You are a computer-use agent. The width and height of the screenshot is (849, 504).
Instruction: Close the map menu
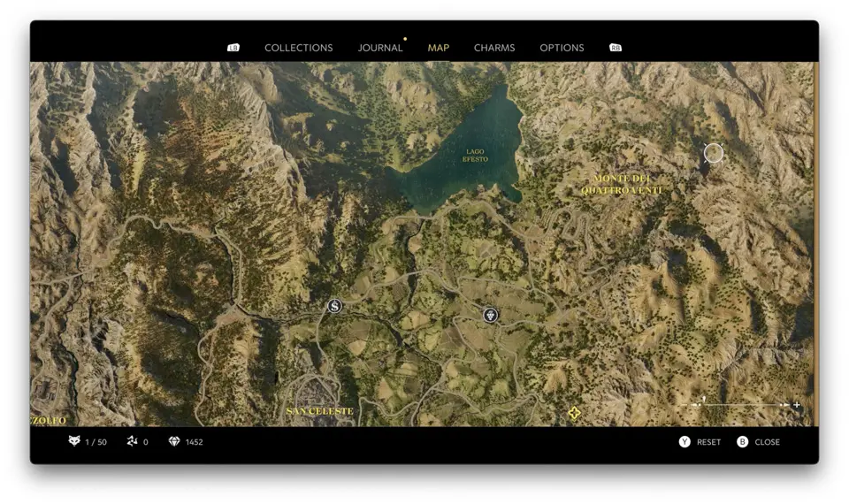coord(768,442)
